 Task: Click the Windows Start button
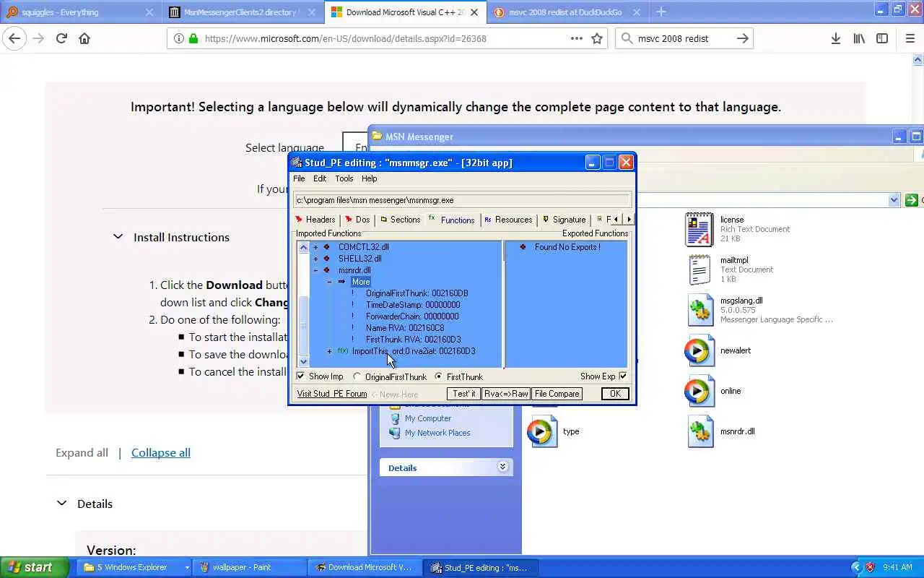point(35,567)
